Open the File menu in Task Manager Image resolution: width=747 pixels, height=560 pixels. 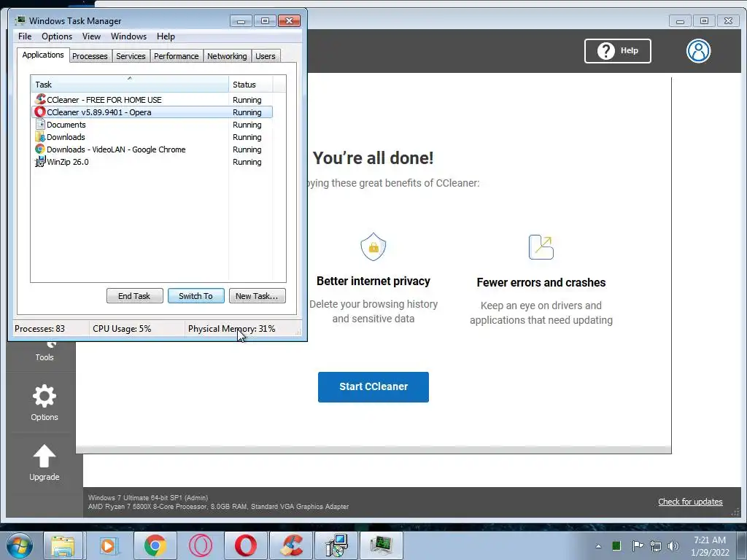point(25,36)
